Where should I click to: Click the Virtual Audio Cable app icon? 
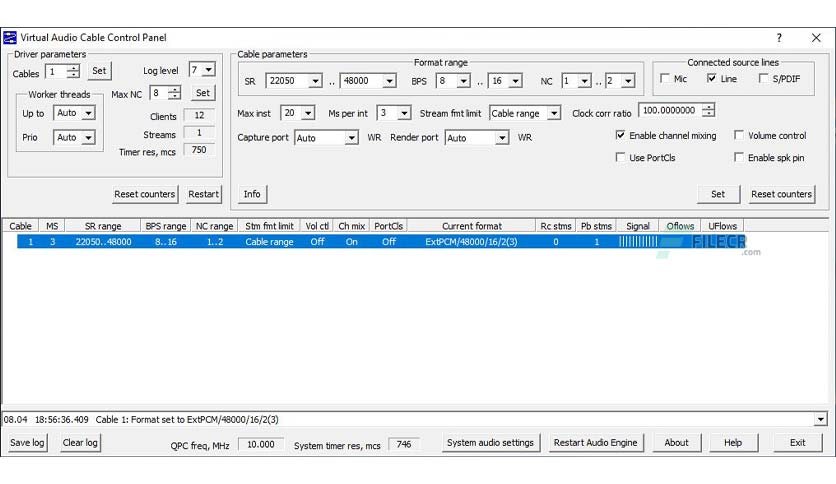point(10,37)
